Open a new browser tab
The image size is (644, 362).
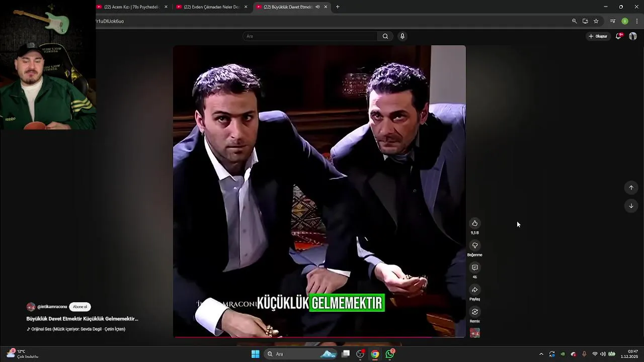338,7
